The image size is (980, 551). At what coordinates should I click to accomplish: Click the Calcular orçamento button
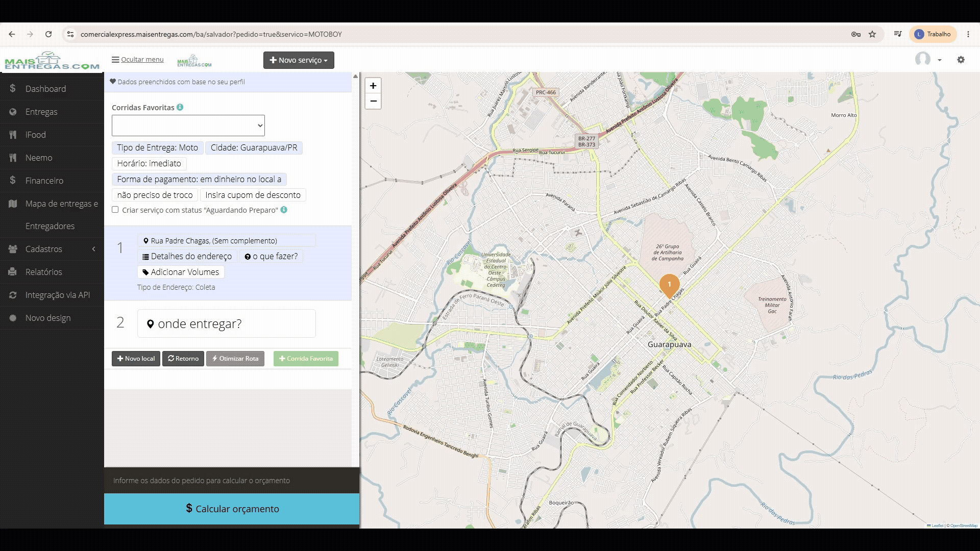click(x=232, y=509)
